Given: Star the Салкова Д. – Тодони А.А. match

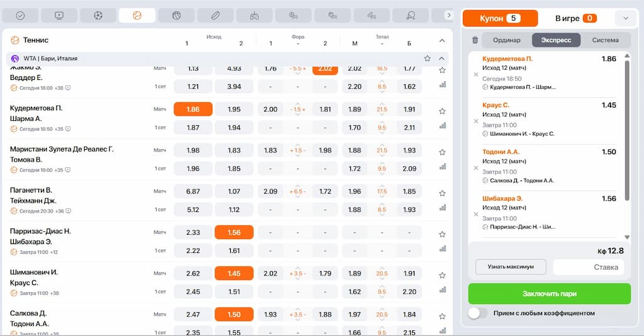Looking at the screenshot, I should click(x=442, y=316).
